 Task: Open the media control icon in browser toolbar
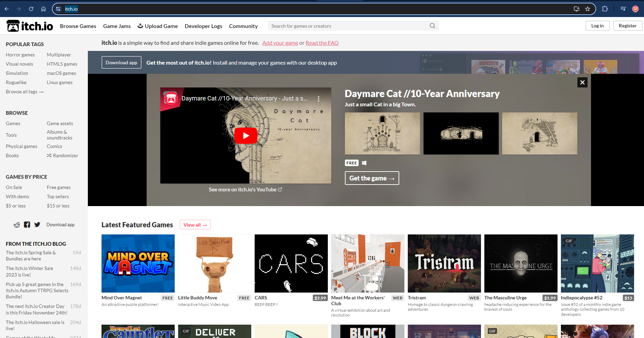pos(623,9)
